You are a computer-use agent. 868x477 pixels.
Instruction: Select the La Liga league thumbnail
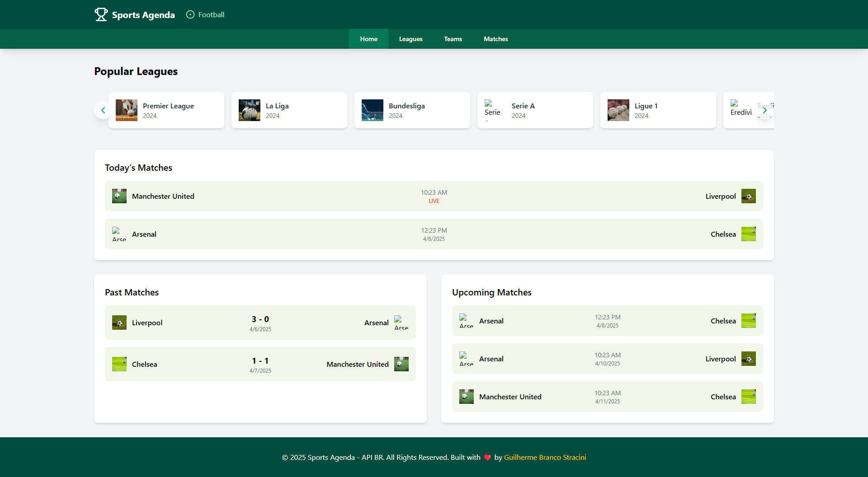coord(249,110)
